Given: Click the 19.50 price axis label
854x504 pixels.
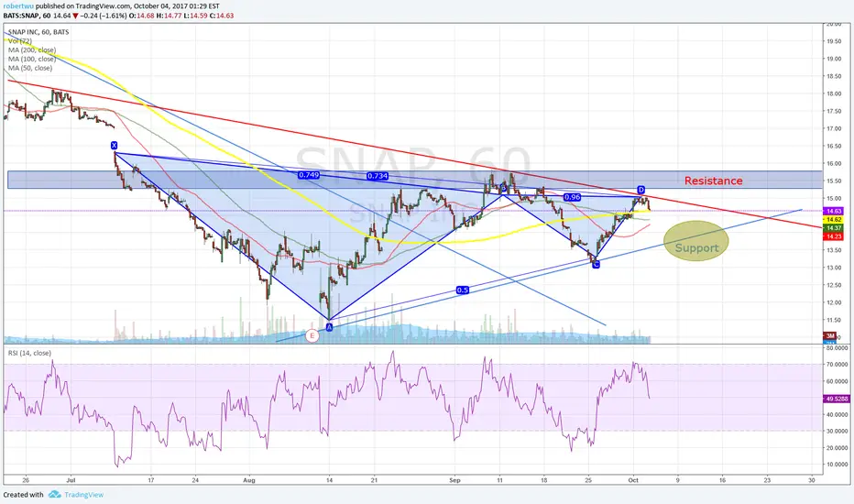Looking at the screenshot, I should click(834, 41).
